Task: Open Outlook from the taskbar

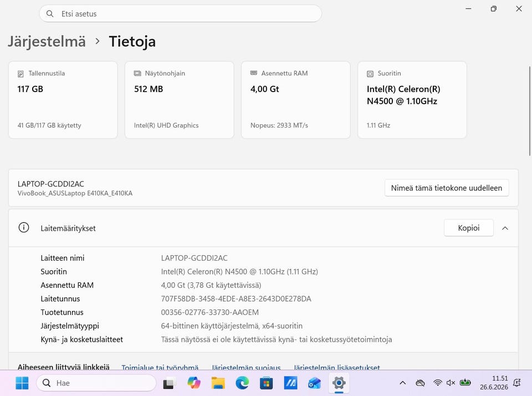Action: click(x=315, y=383)
